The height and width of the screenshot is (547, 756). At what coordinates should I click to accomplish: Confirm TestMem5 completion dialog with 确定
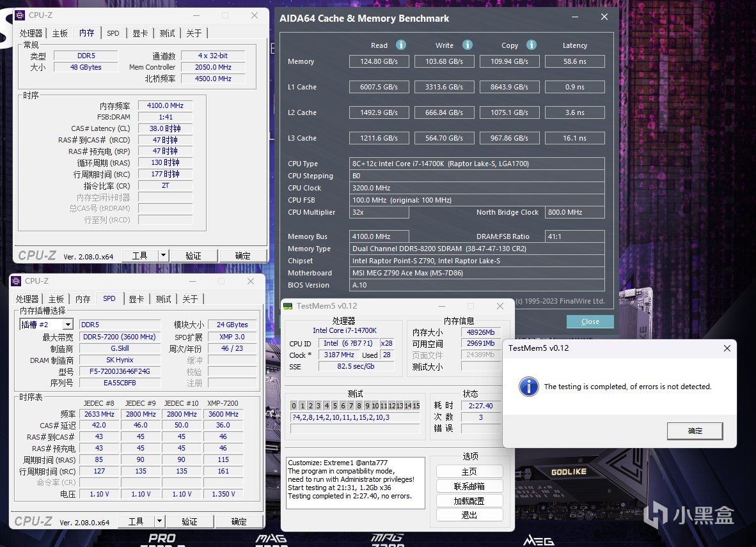tap(695, 431)
